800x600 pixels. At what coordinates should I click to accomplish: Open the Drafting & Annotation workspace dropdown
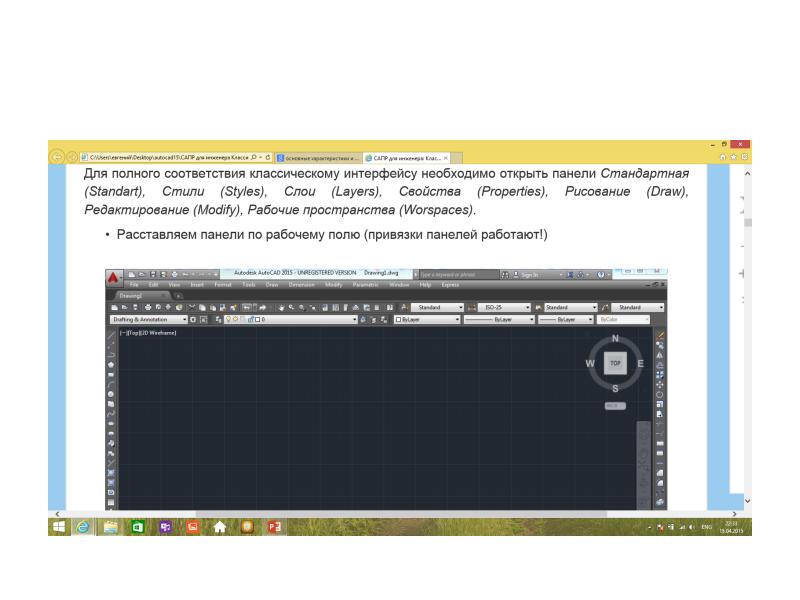click(149, 320)
